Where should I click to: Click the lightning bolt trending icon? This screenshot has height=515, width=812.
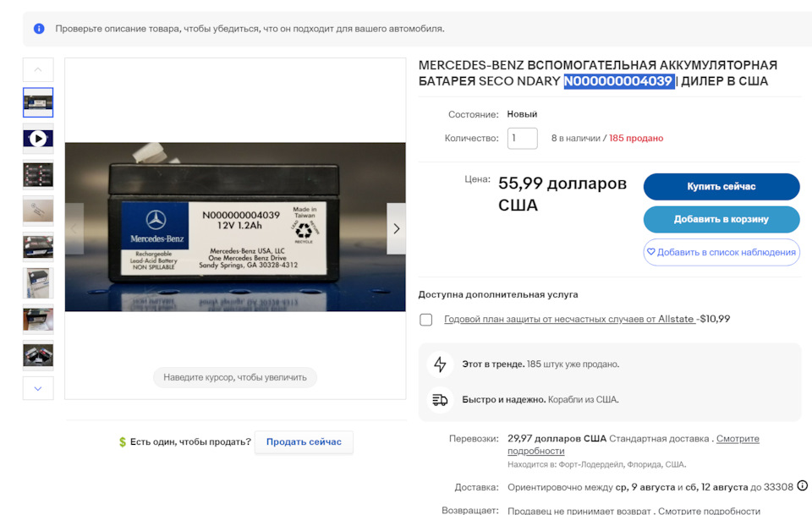(440, 365)
